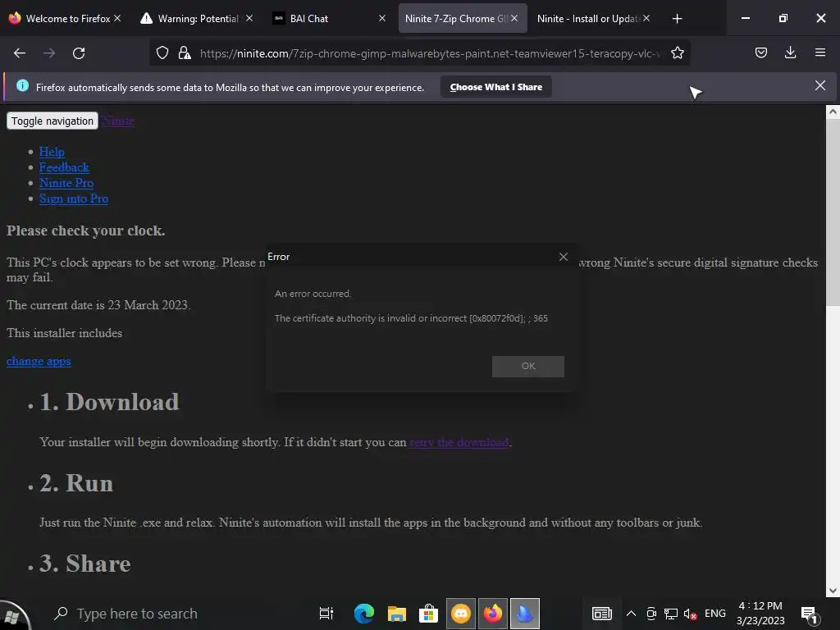Bookmark this page with the star

pyautogui.click(x=677, y=52)
